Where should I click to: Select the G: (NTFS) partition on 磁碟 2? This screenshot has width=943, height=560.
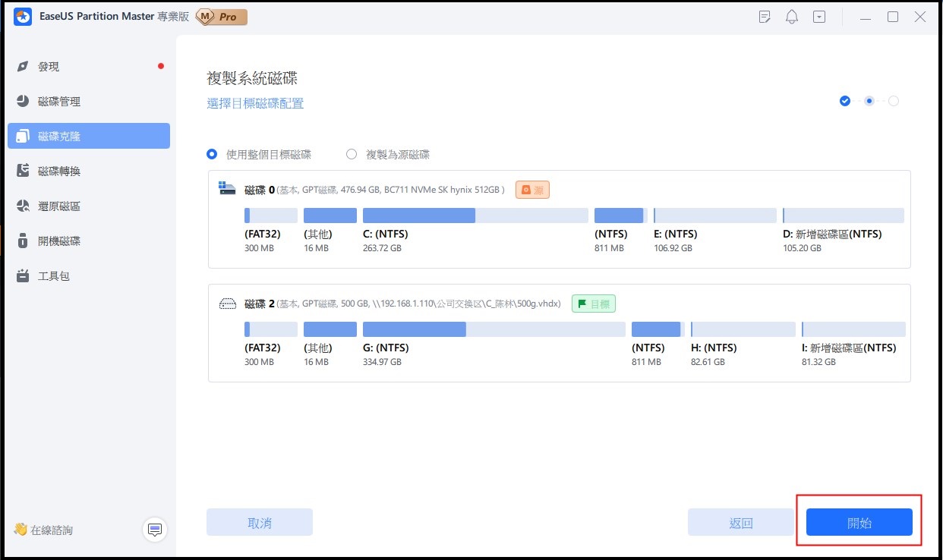(x=494, y=329)
